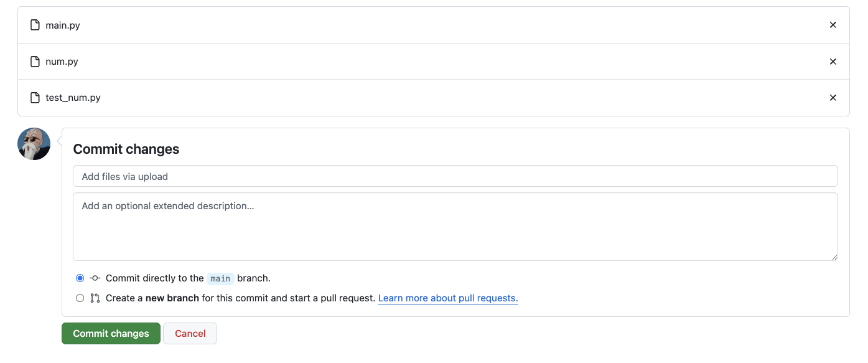This screenshot has width=868, height=363.
Task: Cancel the commit
Action: (190, 334)
